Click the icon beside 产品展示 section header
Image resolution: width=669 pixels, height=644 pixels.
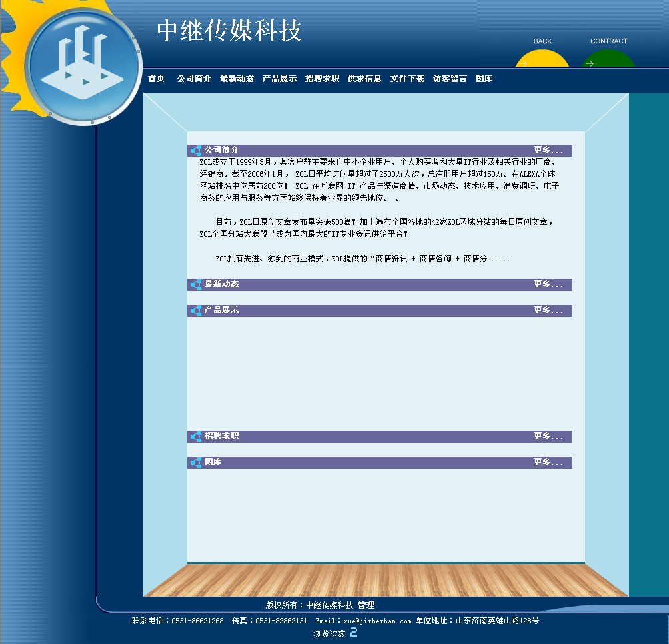196,311
